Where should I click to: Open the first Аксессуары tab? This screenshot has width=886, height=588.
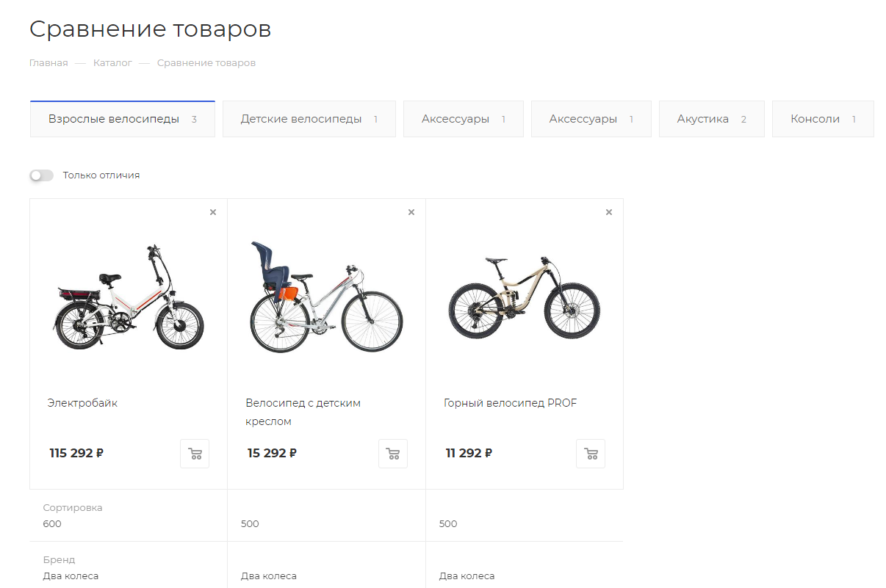[x=463, y=119]
